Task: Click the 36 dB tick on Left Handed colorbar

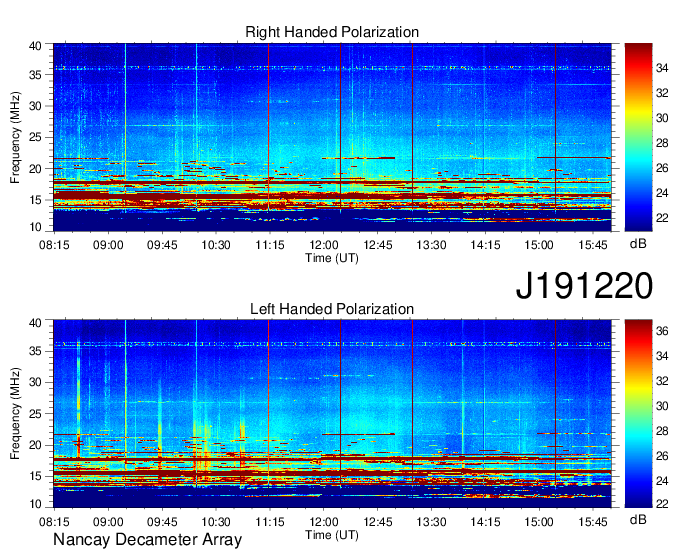Action: [x=662, y=331]
